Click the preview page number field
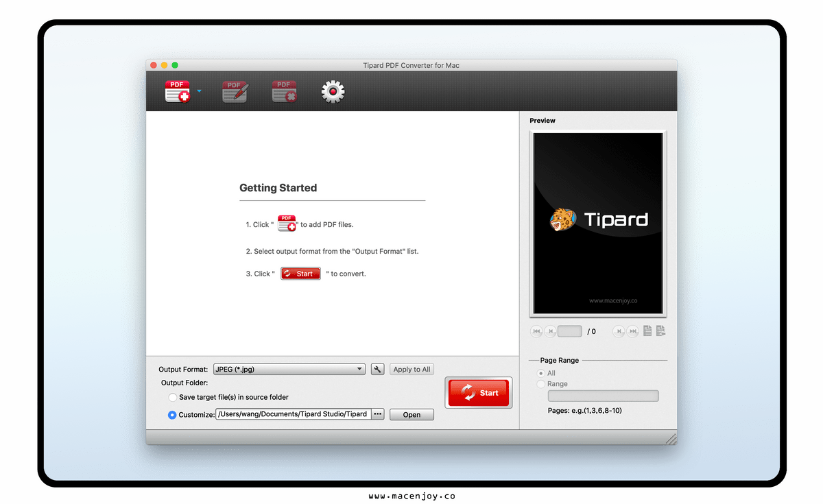Screen dimensions: 823x504 pyautogui.click(x=570, y=331)
